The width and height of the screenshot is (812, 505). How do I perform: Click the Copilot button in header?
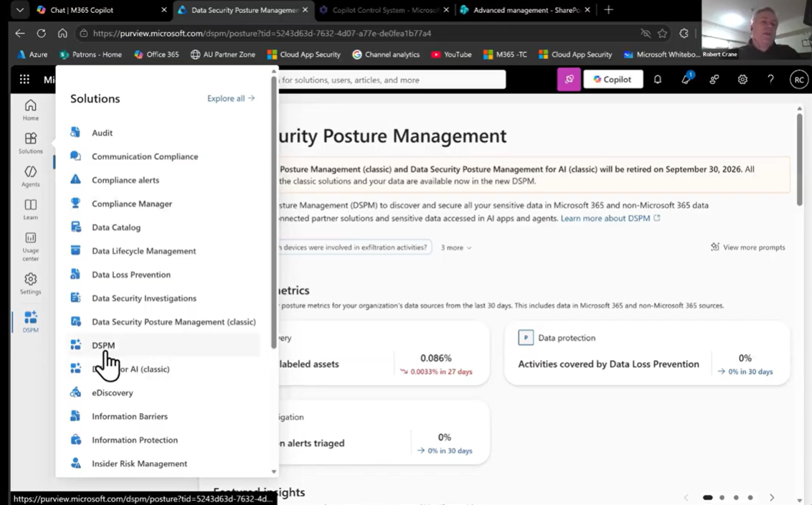(x=613, y=79)
